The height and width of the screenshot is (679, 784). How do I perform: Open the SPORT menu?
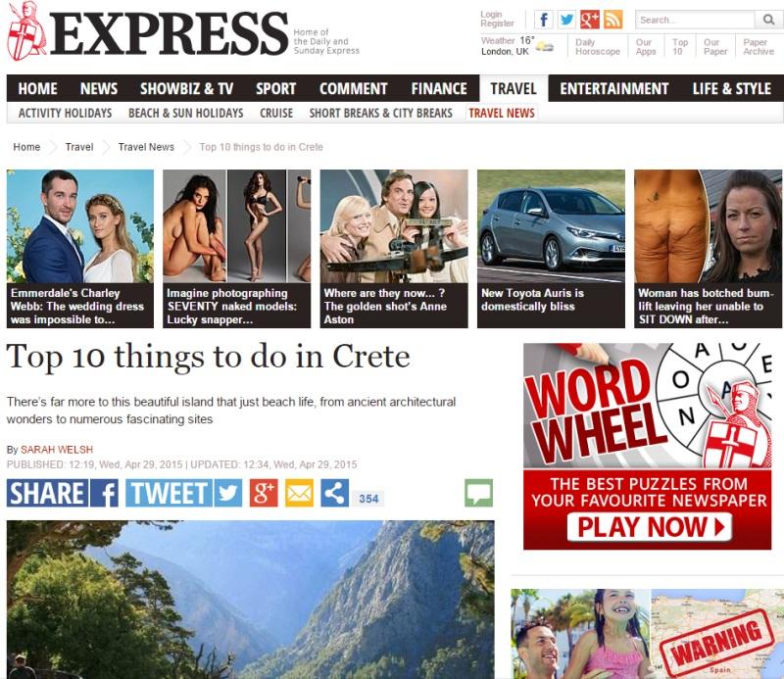(x=275, y=88)
